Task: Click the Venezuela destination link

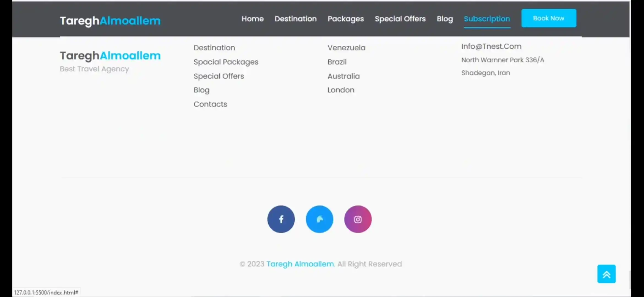Action: (346, 48)
